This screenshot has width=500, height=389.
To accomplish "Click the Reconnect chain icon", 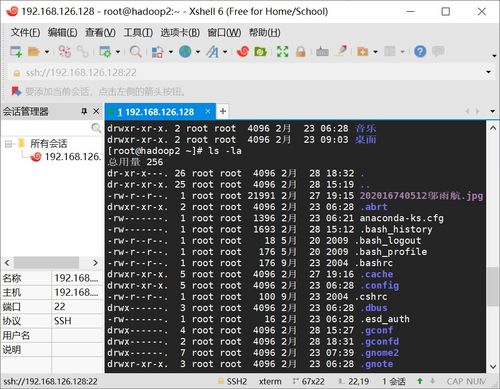I will 82,52.
